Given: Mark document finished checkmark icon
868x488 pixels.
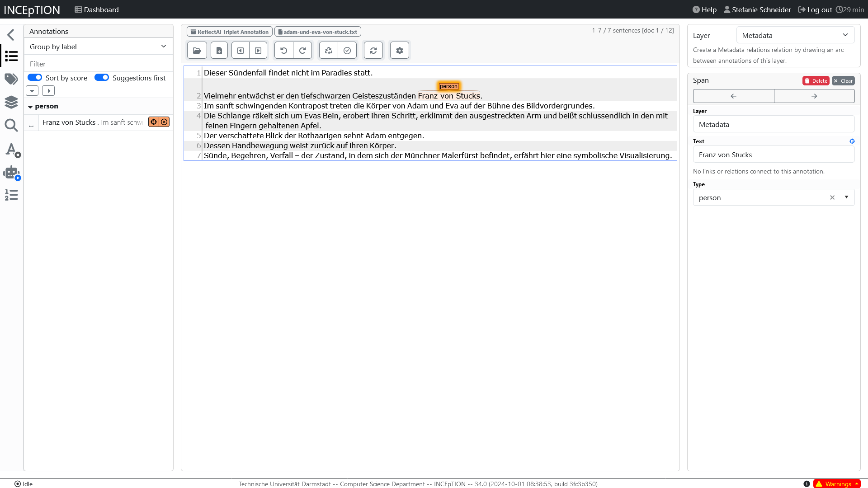Looking at the screenshot, I should (347, 51).
